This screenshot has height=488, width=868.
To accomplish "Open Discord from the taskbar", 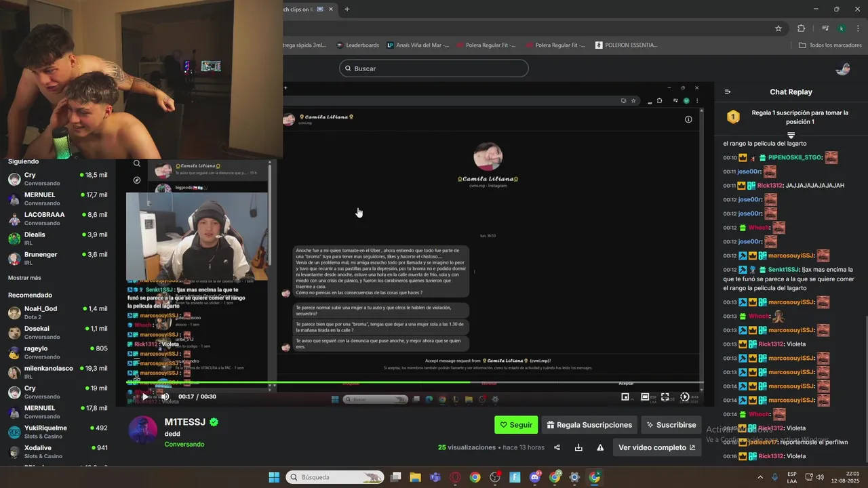I will (534, 477).
